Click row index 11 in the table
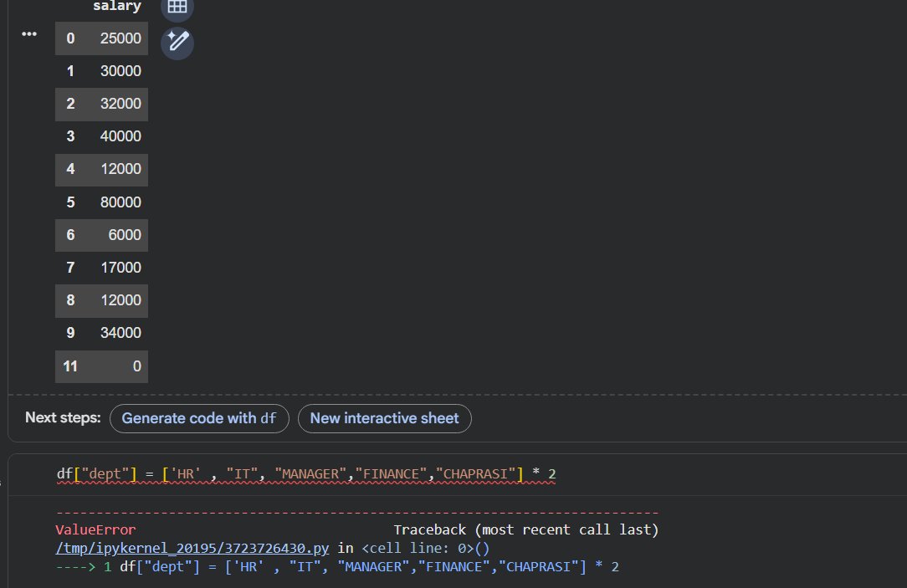Image resolution: width=907 pixels, height=588 pixels. [x=70, y=366]
